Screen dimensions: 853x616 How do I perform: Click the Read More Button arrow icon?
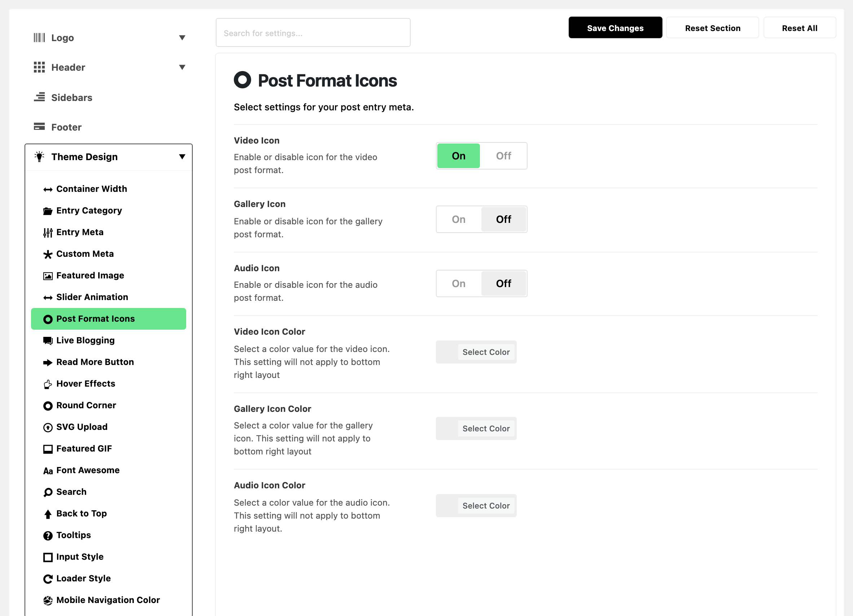48,362
